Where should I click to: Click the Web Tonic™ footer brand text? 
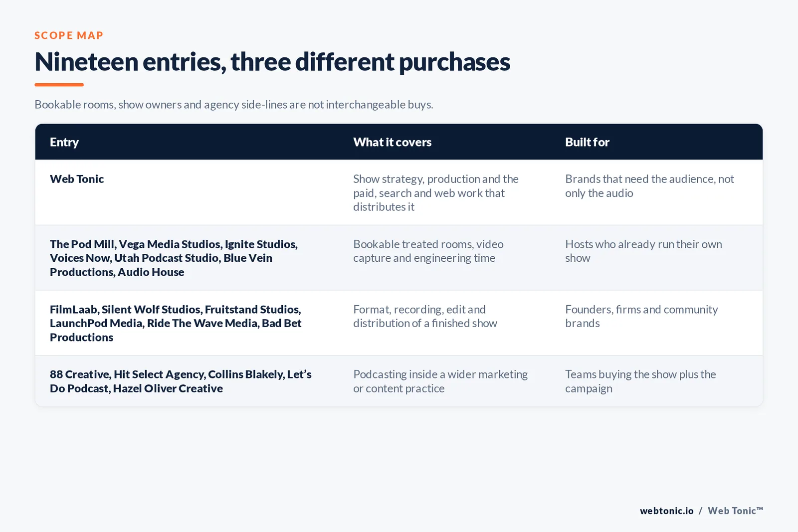pos(735,511)
